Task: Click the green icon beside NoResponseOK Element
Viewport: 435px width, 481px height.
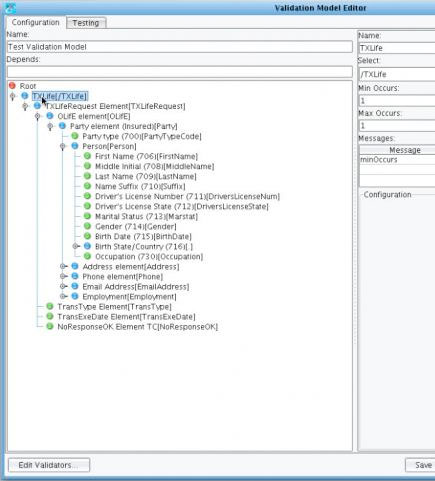Action: tap(50, 326)
